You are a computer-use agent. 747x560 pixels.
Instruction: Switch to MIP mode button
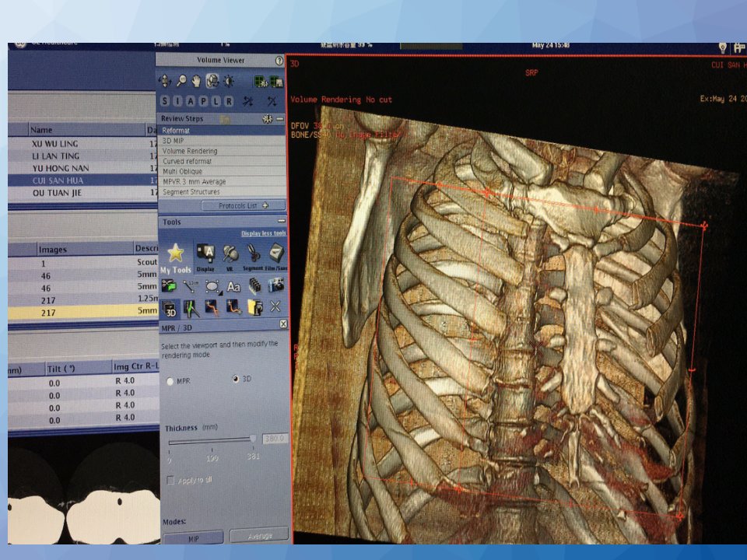[194, 538]
